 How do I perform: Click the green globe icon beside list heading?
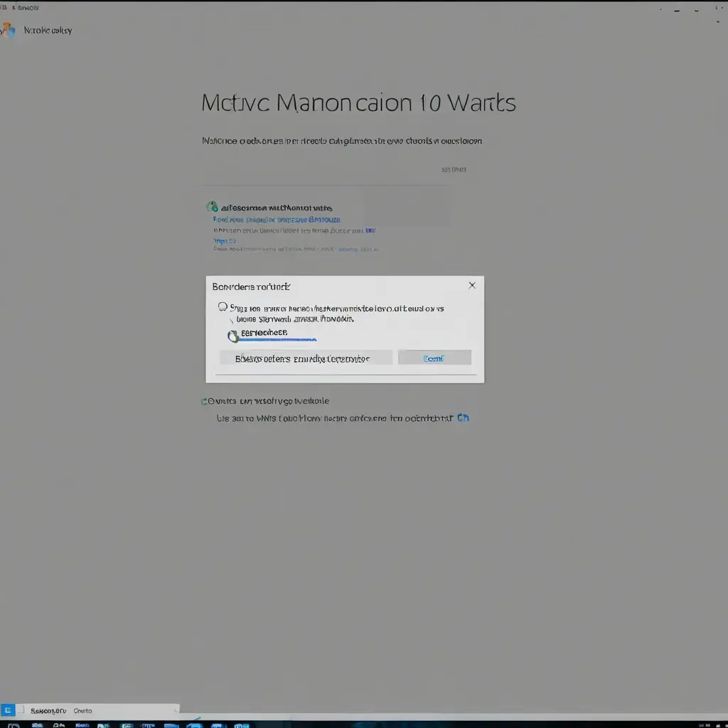point(212,207)
